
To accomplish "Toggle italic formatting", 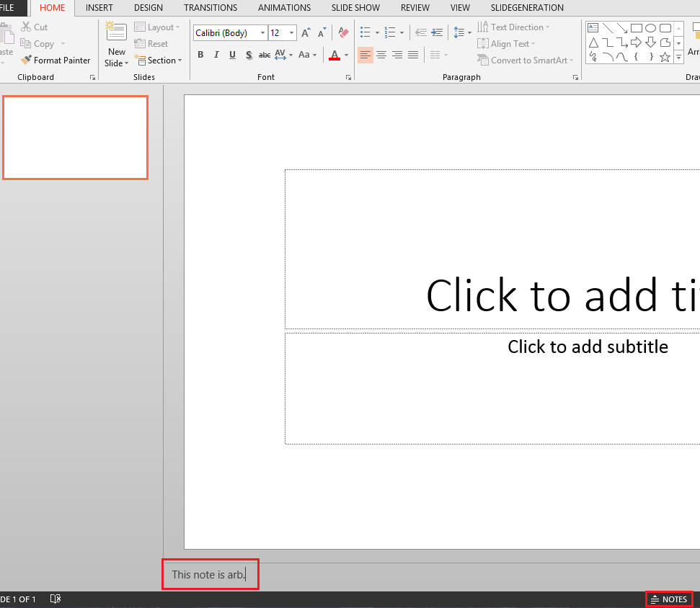I will pyautogui.click(x=216, y=55).
